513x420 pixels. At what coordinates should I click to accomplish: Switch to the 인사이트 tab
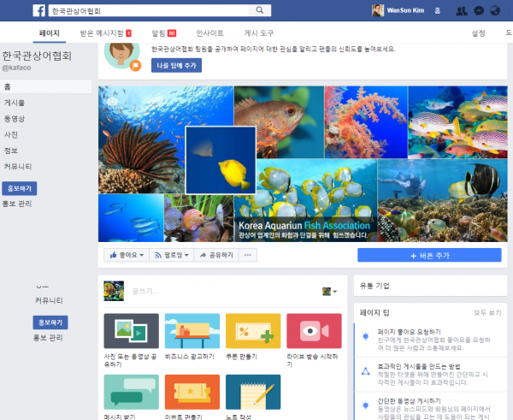point(209,33)
